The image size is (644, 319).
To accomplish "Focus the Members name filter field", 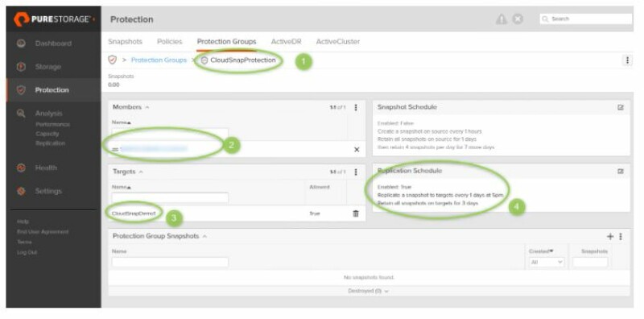I will pos(170,133).
